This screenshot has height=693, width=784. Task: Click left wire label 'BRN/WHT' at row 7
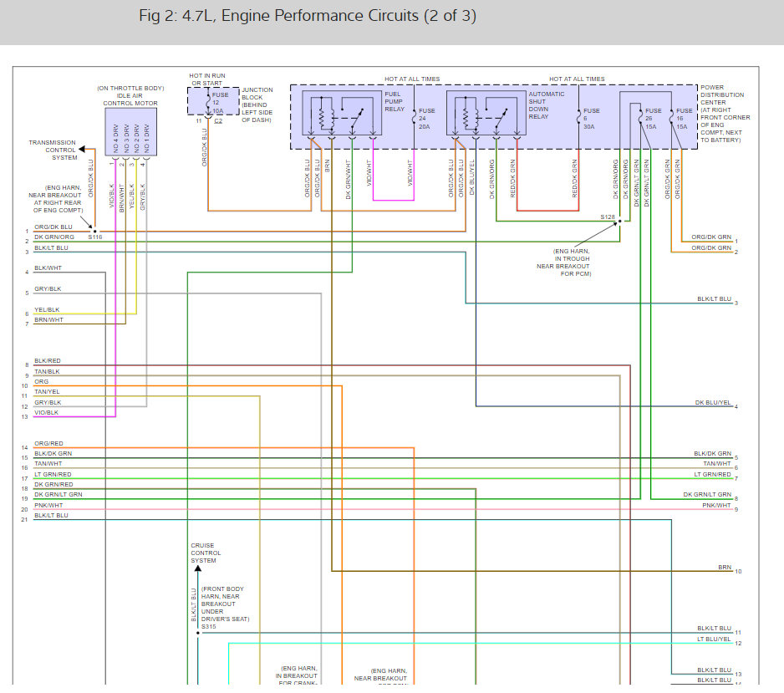pyautogui.click(x=49, y=319)
